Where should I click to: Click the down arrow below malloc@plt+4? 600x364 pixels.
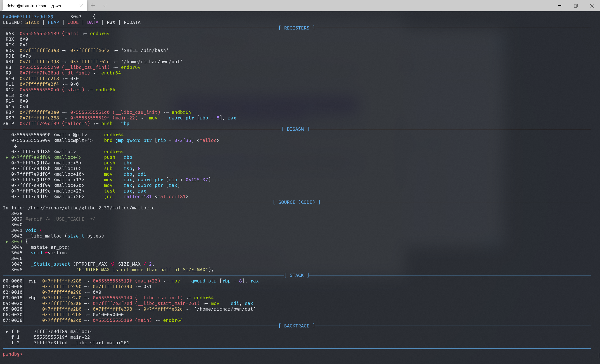pos(15,146)
